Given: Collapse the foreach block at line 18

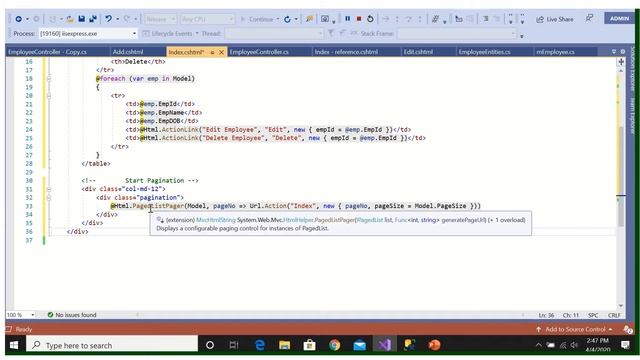Looking at the screenshot, I should (x=49, y=78).
